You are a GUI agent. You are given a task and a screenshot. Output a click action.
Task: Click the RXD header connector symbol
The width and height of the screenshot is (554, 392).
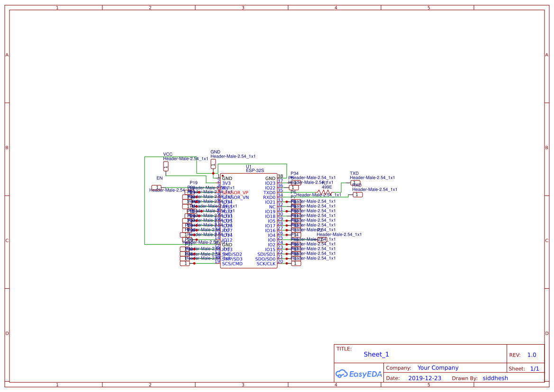[x=359, y=194]
